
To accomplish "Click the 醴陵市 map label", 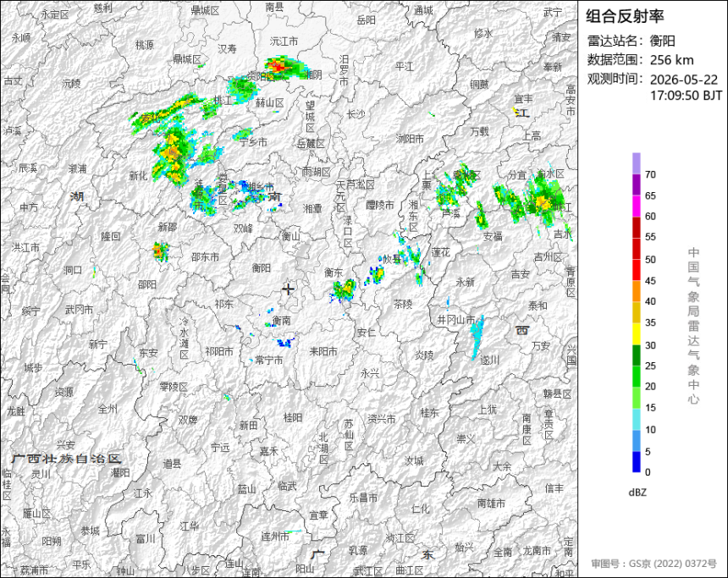I will [x=380, y=205].
